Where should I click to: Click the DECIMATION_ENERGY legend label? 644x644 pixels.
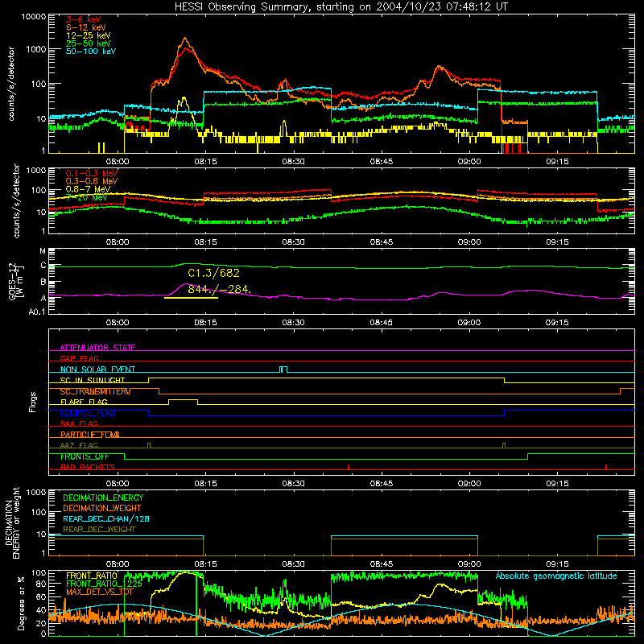click(103, 497)
